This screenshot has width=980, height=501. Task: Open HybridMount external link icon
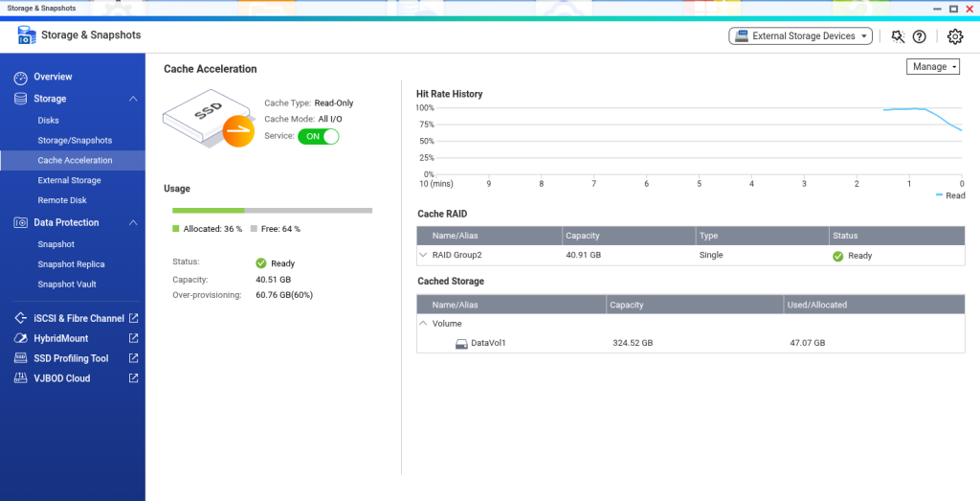[134, 338]
